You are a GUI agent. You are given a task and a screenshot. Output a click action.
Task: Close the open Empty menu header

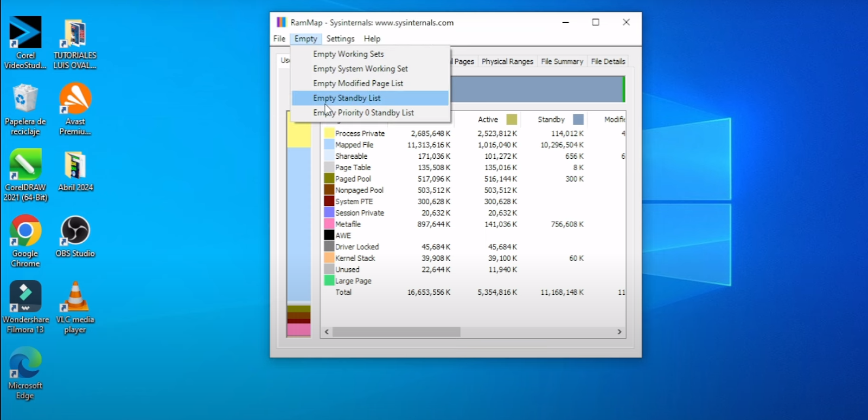point(306,38)
